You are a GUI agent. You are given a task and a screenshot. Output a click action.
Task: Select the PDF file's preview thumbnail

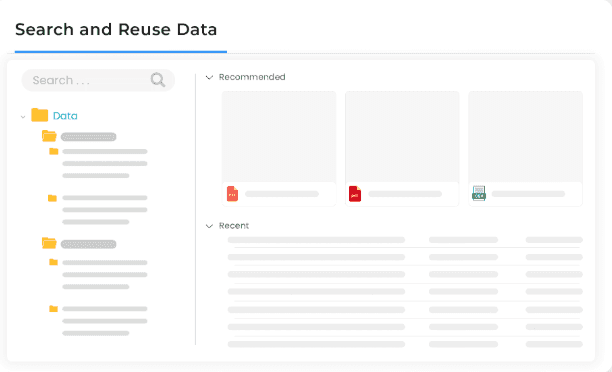tap(402, 137)
